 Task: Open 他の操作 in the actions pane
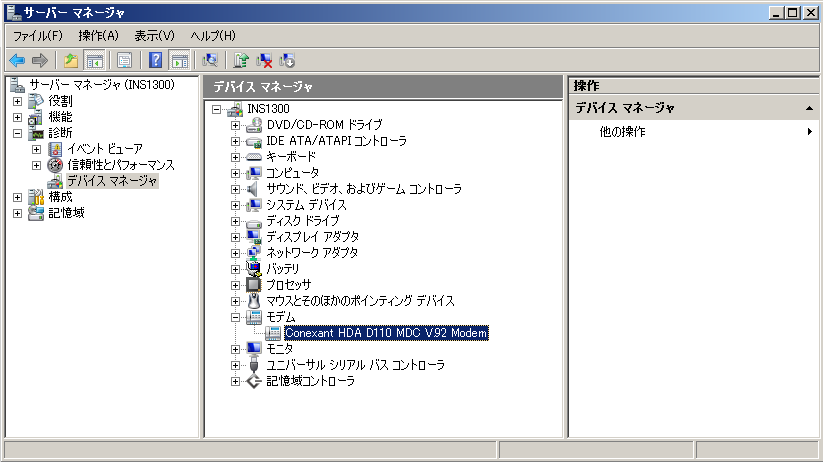(x=622, y=132)
